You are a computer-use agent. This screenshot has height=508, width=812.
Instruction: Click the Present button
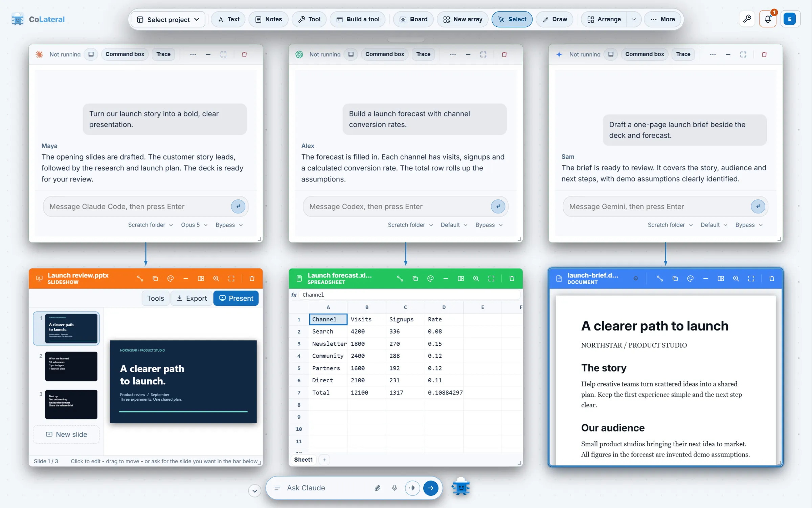pyautogui.click(x=236, y=298)
